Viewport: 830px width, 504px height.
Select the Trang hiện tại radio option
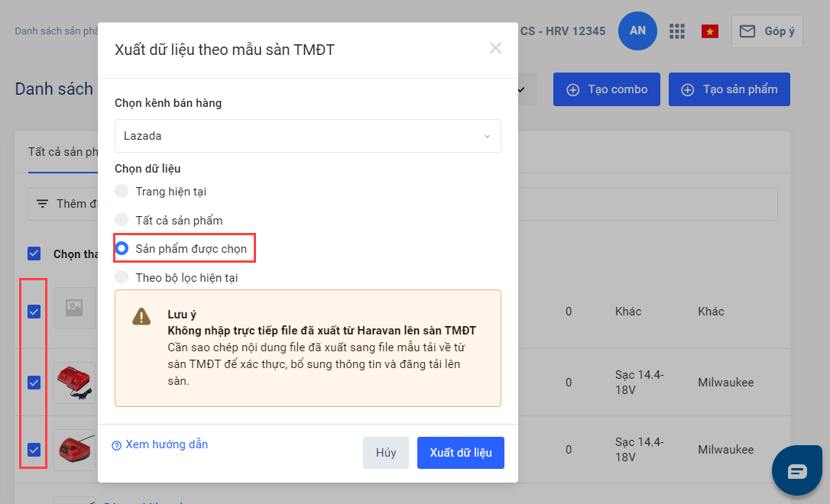pos(122,191)
